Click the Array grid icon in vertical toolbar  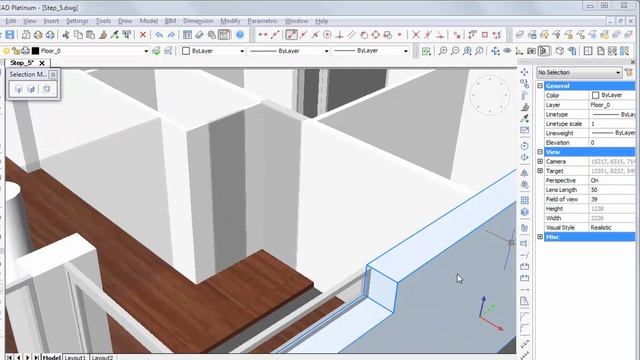524,200
